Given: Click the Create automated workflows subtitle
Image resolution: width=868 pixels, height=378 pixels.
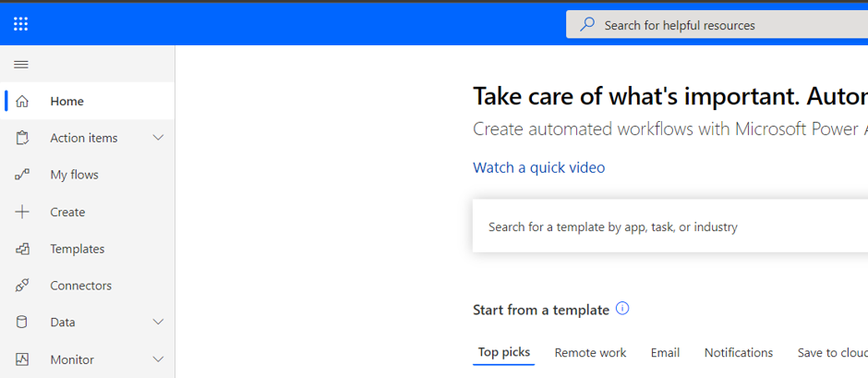Looking at the screenshot, I should click(670, 129).
